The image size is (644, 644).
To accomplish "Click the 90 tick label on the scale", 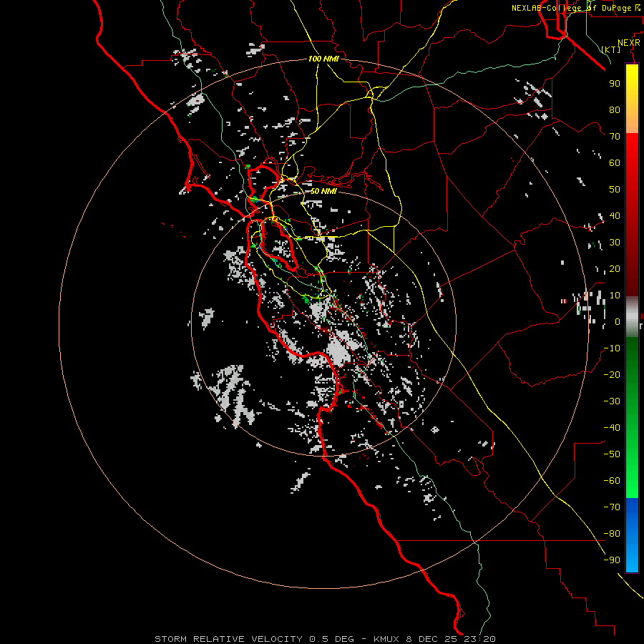I will (615, 84).
